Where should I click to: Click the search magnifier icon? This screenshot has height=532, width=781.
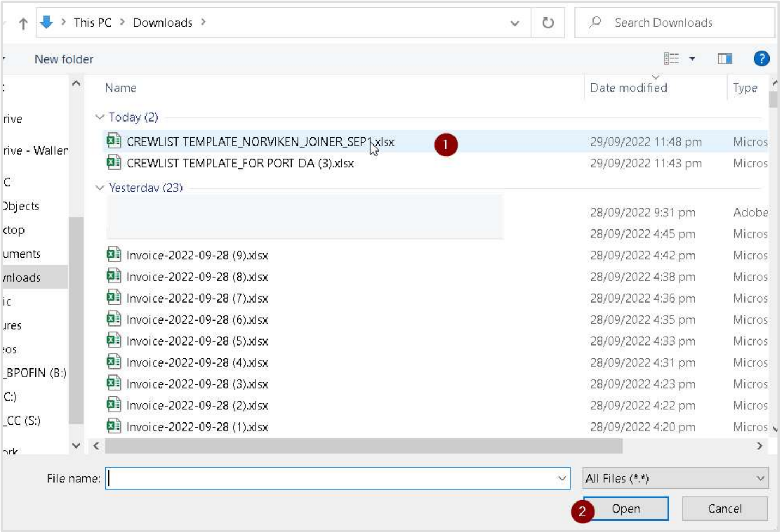595,22
